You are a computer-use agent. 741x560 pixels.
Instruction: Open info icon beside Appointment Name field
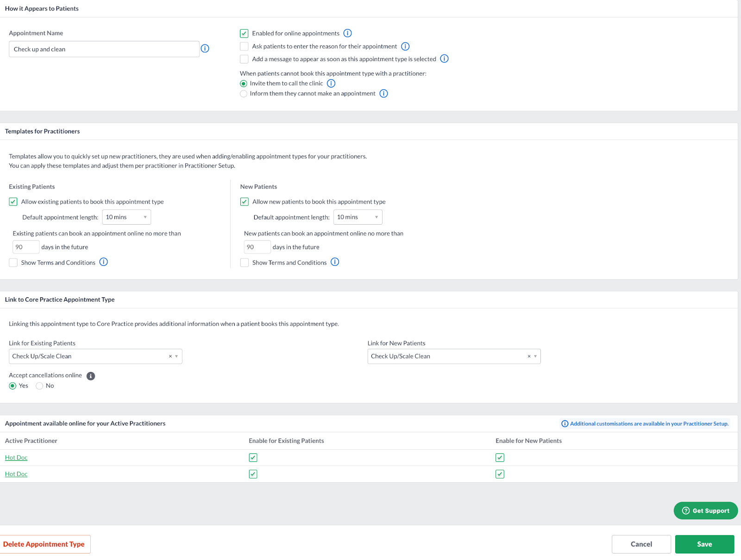[x=205, y=49]
